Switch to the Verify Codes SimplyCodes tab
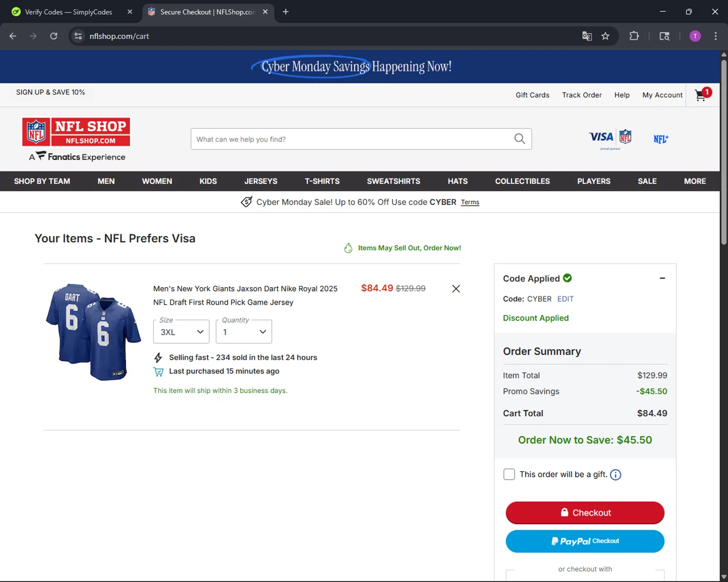The height and width of the screenshot is (582, 728). coord(68,12)
